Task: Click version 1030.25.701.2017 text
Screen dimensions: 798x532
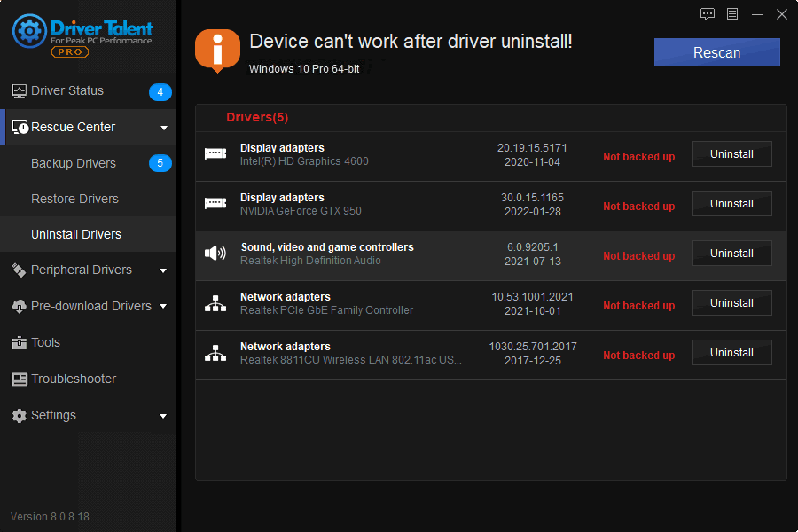Action: point(532,346)
